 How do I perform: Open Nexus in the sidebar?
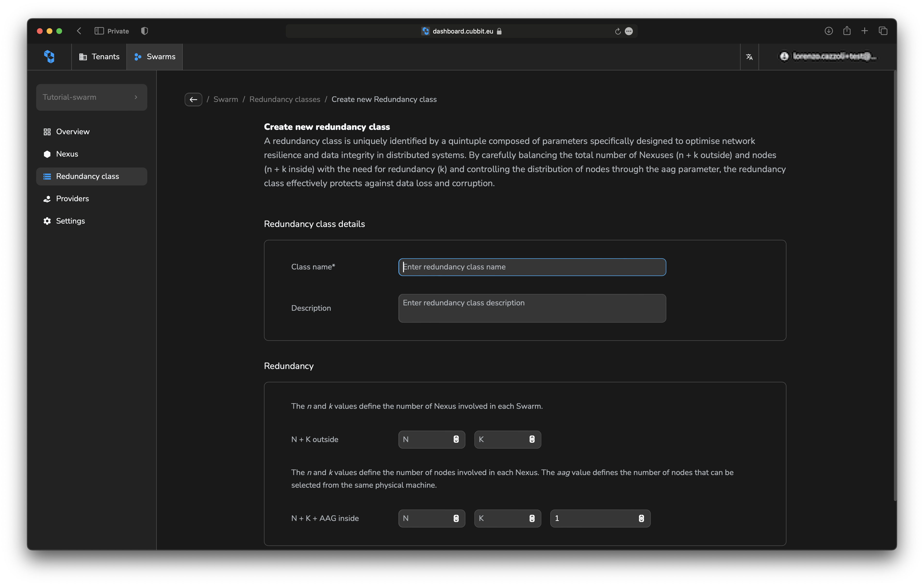pos(91,154)
